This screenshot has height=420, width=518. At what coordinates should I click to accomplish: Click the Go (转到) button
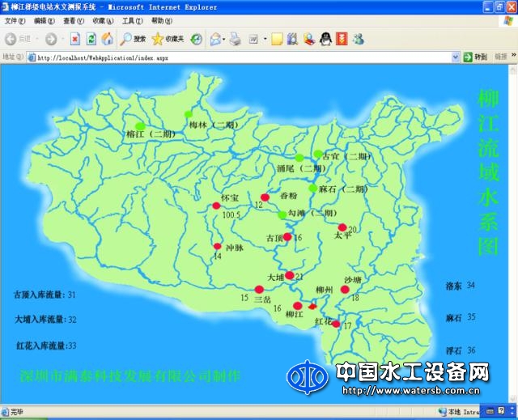pyautogui.click(x=475, y=57)
